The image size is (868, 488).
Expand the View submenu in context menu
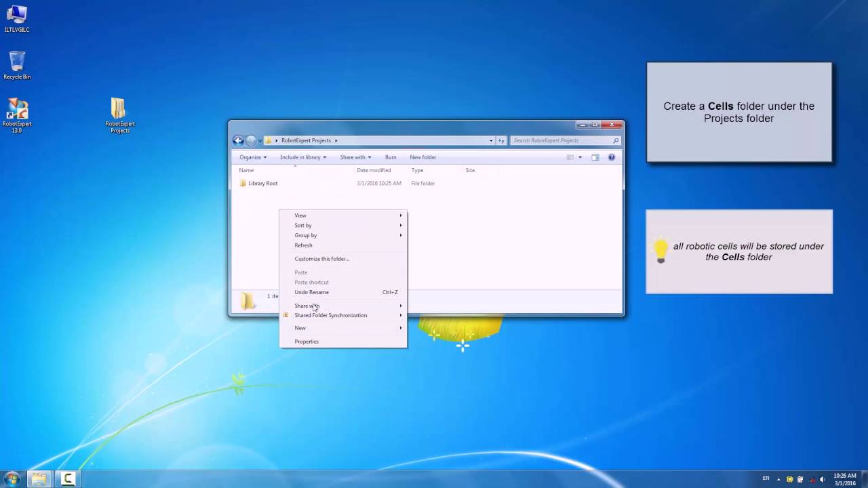point(343,216)
